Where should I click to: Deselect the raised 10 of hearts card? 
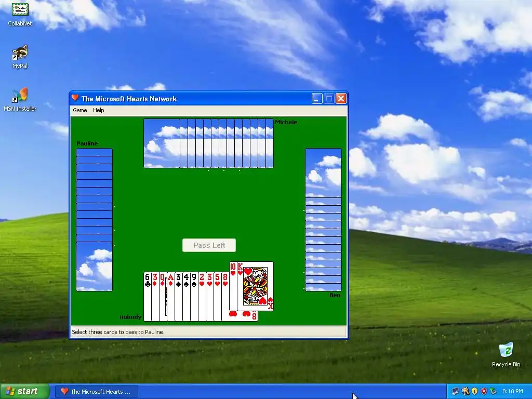233,286
